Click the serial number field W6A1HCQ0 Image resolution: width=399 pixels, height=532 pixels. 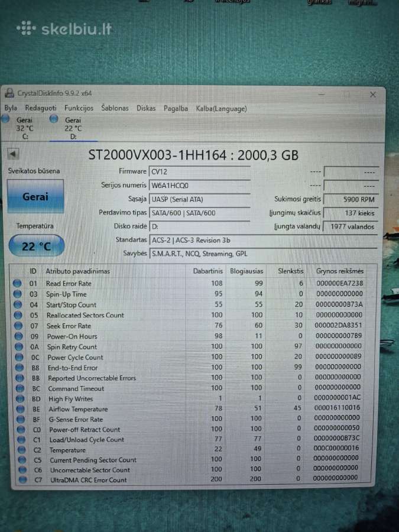200,186
